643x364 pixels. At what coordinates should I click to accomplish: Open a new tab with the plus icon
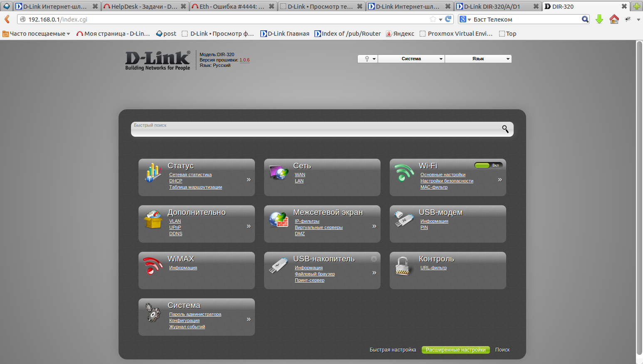click(x=637, y=6)
